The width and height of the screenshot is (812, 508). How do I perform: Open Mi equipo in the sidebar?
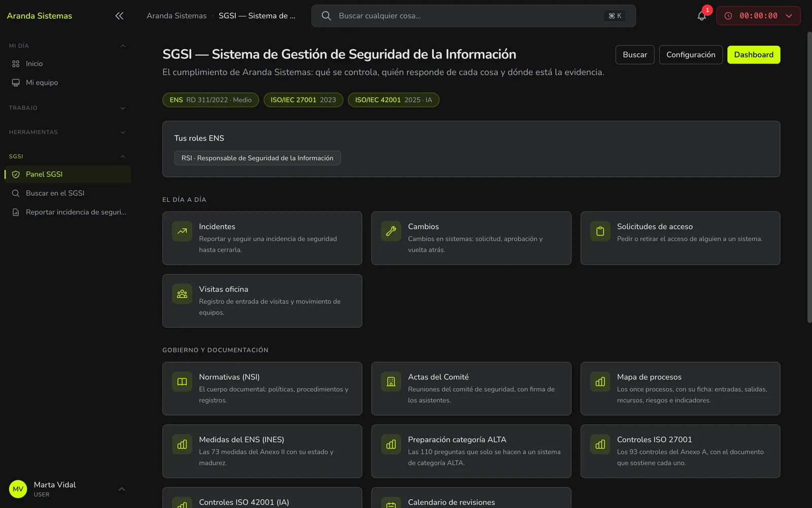(67, 82)
